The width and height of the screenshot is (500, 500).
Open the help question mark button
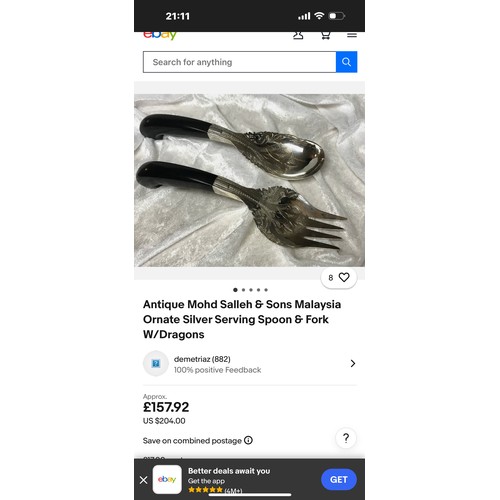(346, 438)
